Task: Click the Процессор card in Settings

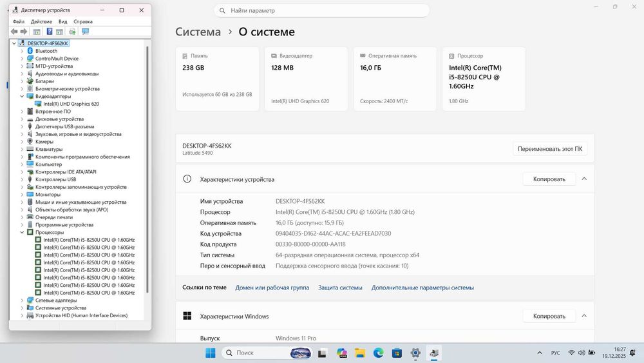Action: click(x=484, y=79)
